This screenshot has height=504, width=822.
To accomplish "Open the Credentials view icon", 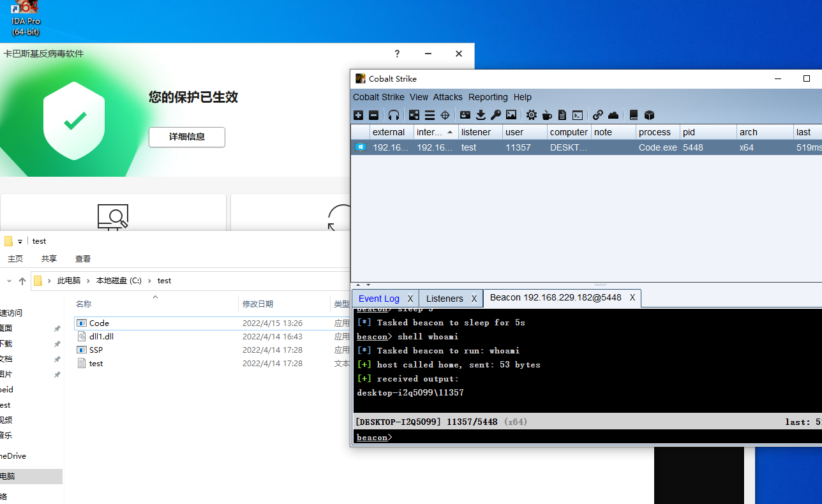I will tap(465, 115).
